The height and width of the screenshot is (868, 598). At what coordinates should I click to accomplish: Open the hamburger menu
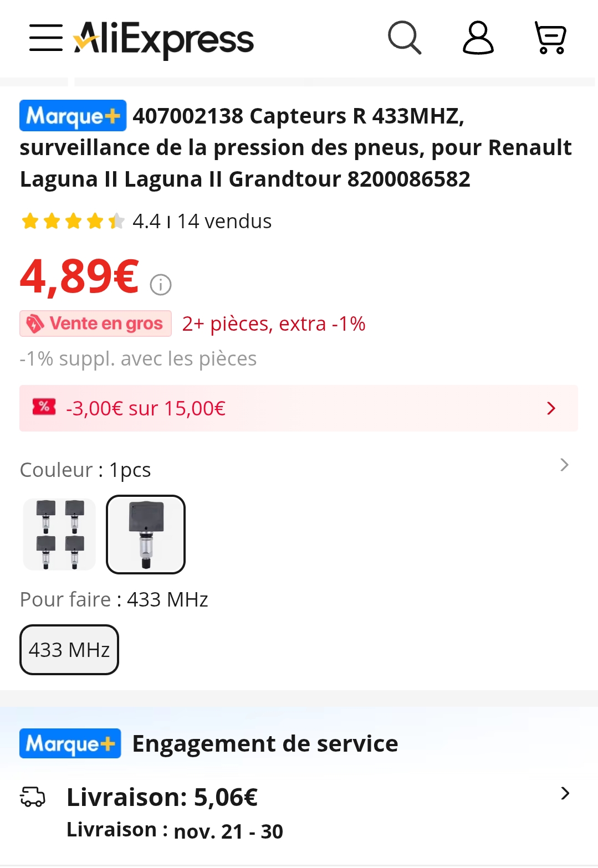(x=45, y=38)
